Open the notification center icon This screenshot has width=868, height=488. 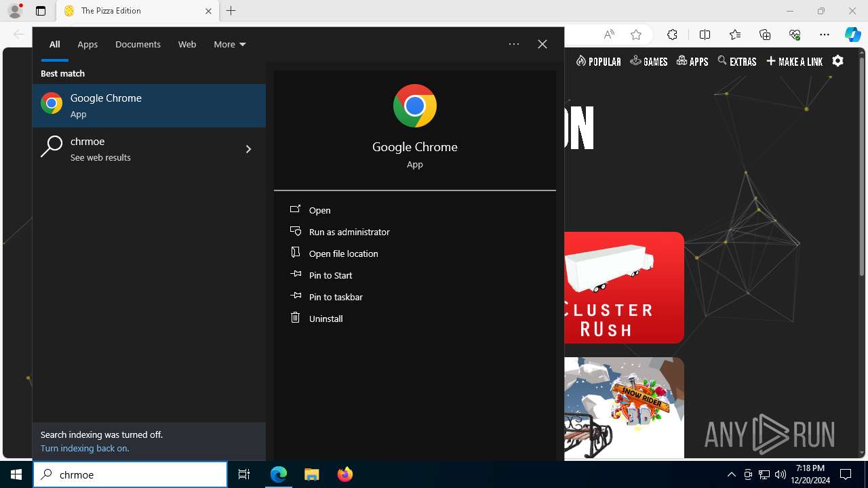(846, 474)
